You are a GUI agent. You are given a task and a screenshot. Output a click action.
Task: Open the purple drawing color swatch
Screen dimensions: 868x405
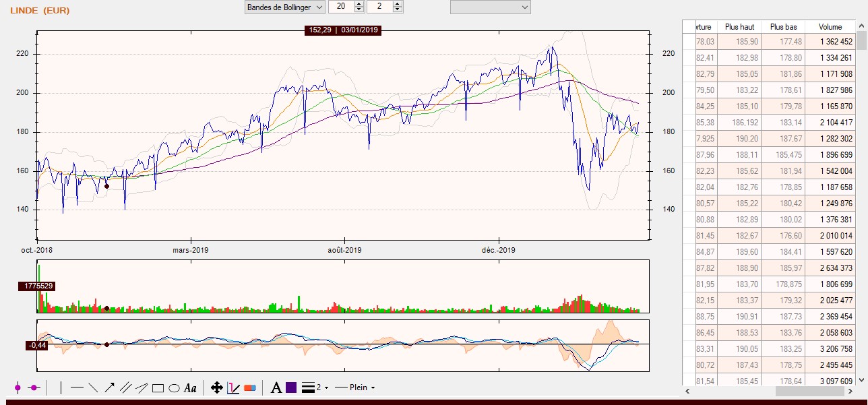pos(291,387)
